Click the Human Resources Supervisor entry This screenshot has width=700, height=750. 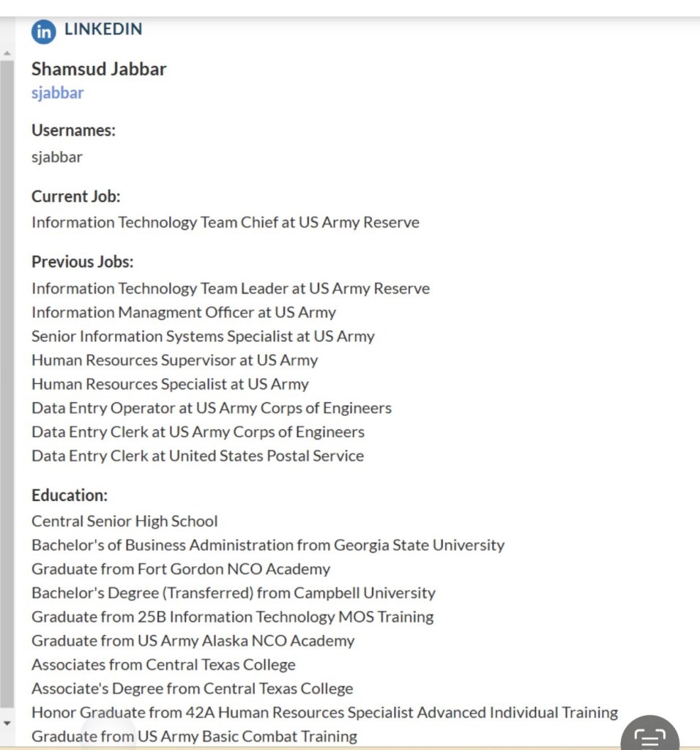tap(174, 360)
